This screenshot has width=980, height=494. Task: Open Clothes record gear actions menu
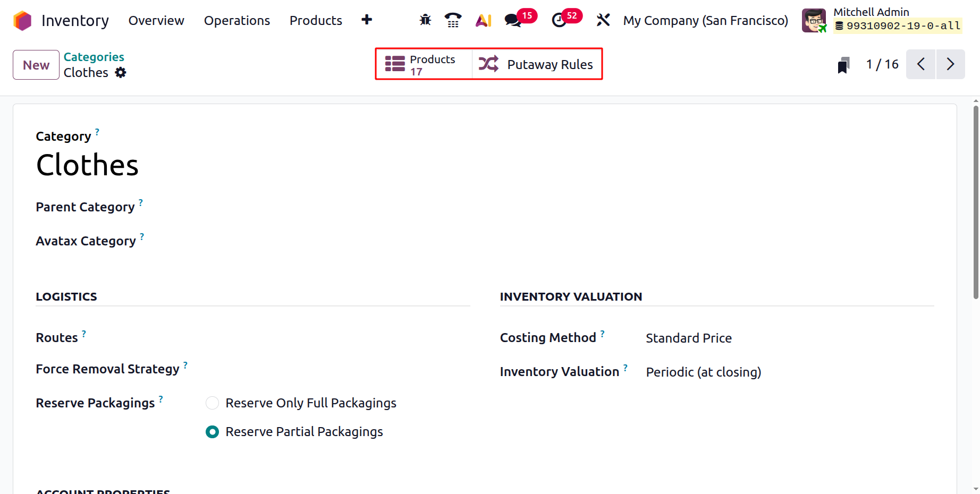[x=121, y=73]
